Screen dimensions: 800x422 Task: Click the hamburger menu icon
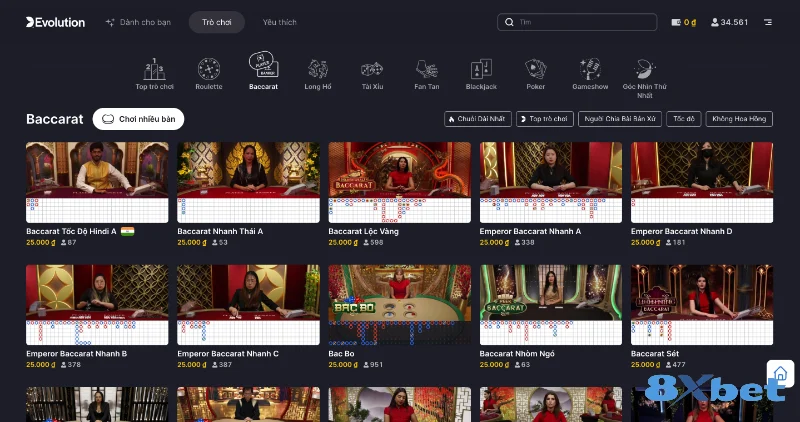point(767,22)
